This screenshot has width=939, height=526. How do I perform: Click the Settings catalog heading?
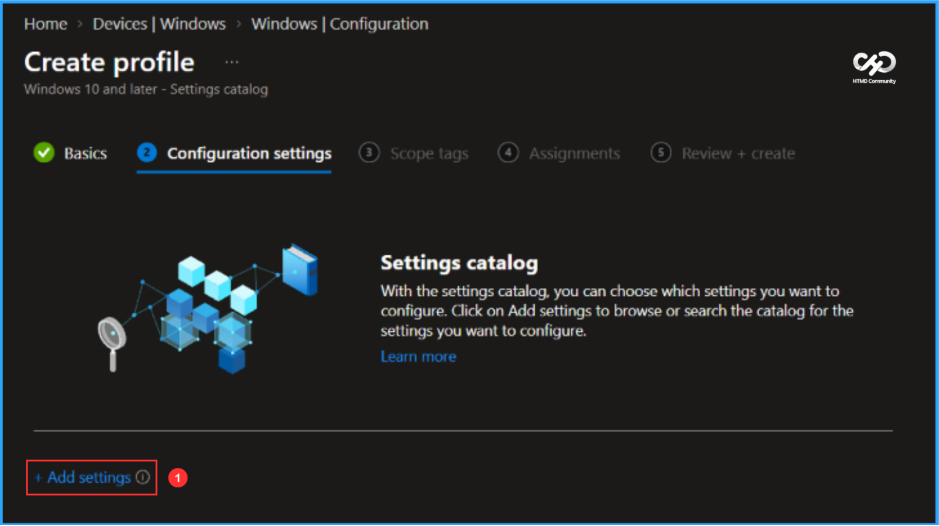coord(459,263)
